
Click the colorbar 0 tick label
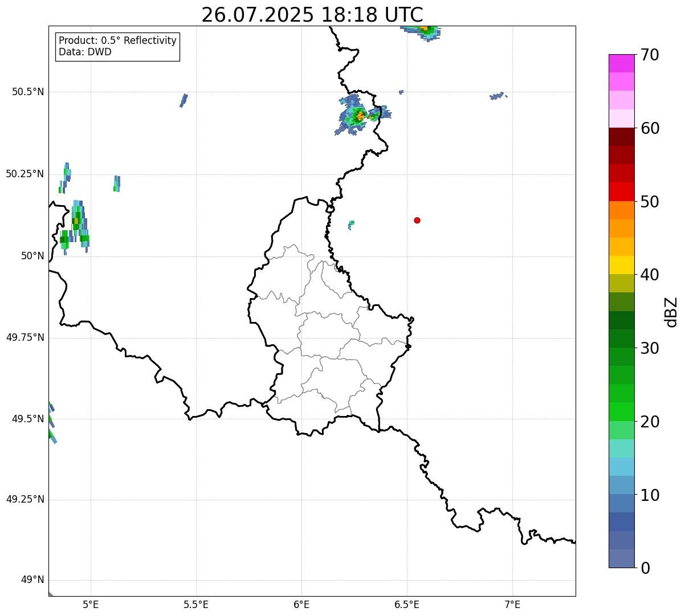(x=645, y=568)
